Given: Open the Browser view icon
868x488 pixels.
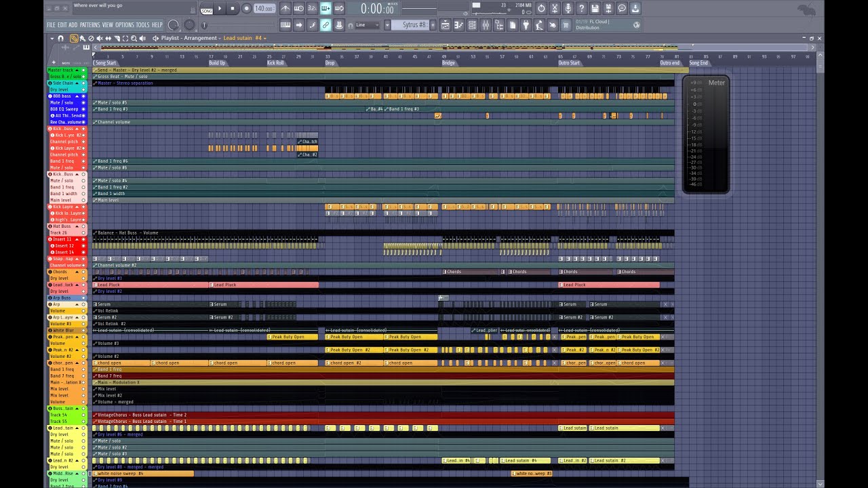Looking at the screenshot, I should 499,25.
